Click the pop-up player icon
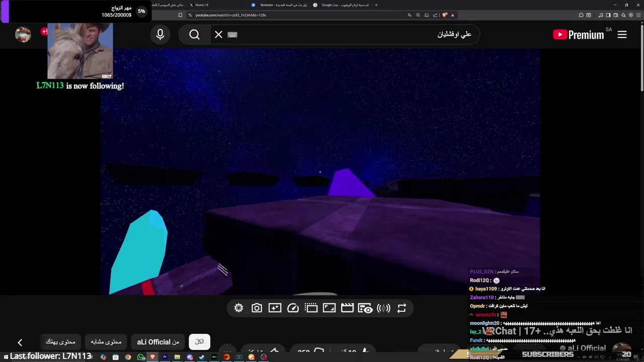Image resolution: width=644 pixels, height=362 pixels. [x=311, y=308]
